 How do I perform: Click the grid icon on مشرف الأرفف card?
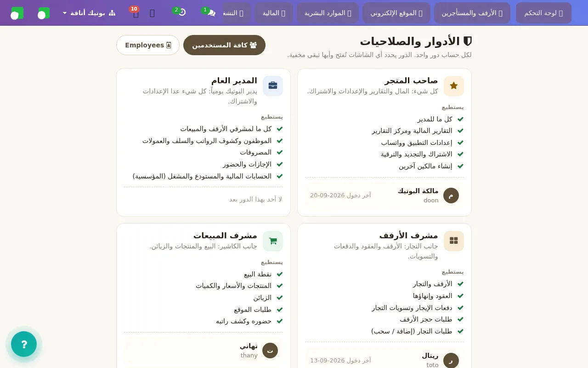tap(454, 241)
